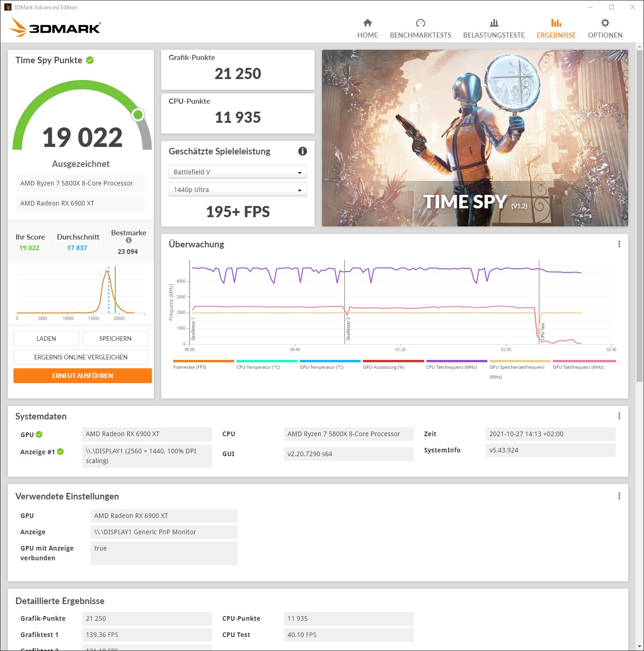This screenshot has height=651, width=644.
Task: Click the Anzeige #1 green check icon
Action: 60,452
